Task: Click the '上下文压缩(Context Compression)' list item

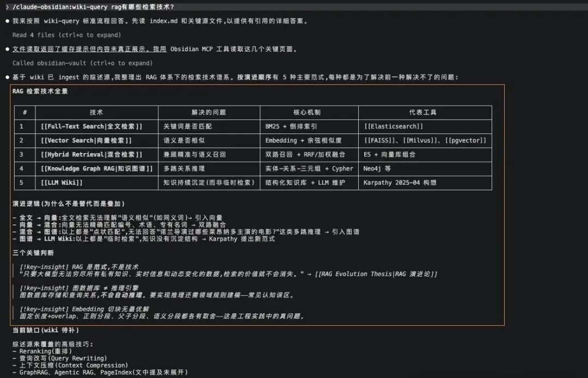Action: [x=70, y=365]
